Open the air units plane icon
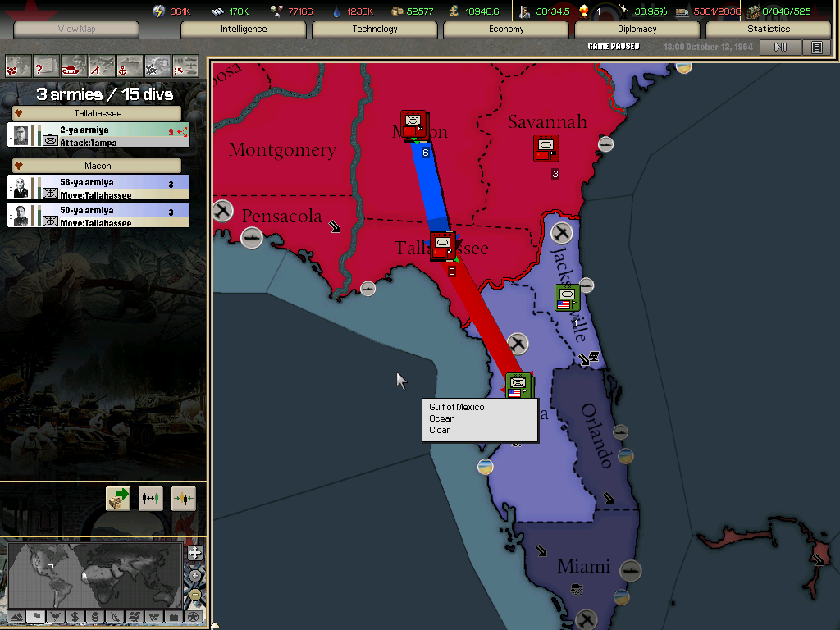Screen dimensions: 840x630 pos(102,65)
